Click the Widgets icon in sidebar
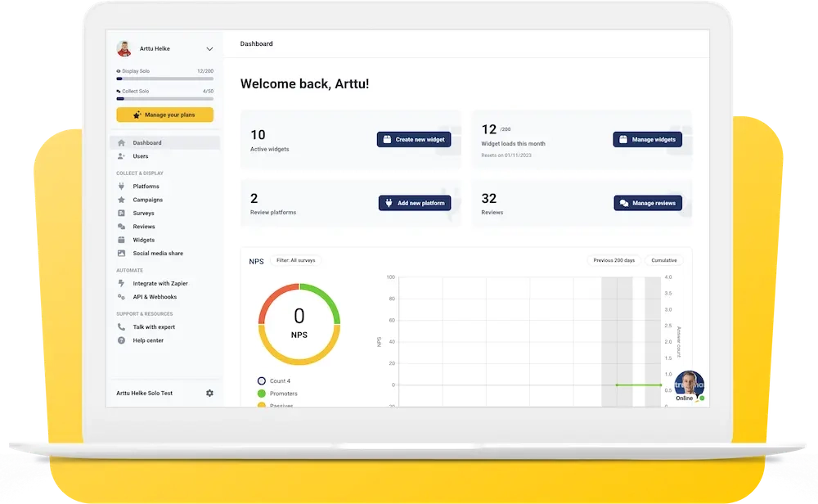The width and height of the screenshot is (818, 504). 121,241
